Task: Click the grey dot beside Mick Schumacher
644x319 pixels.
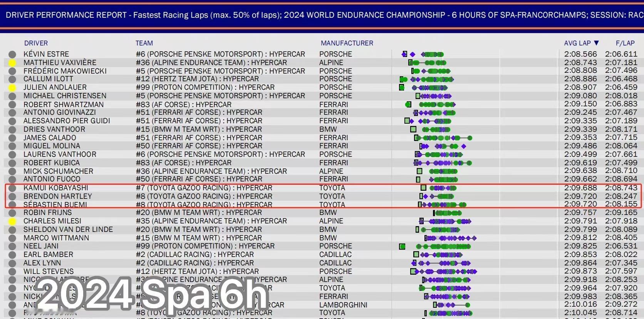Action: [x=12, y=171]
